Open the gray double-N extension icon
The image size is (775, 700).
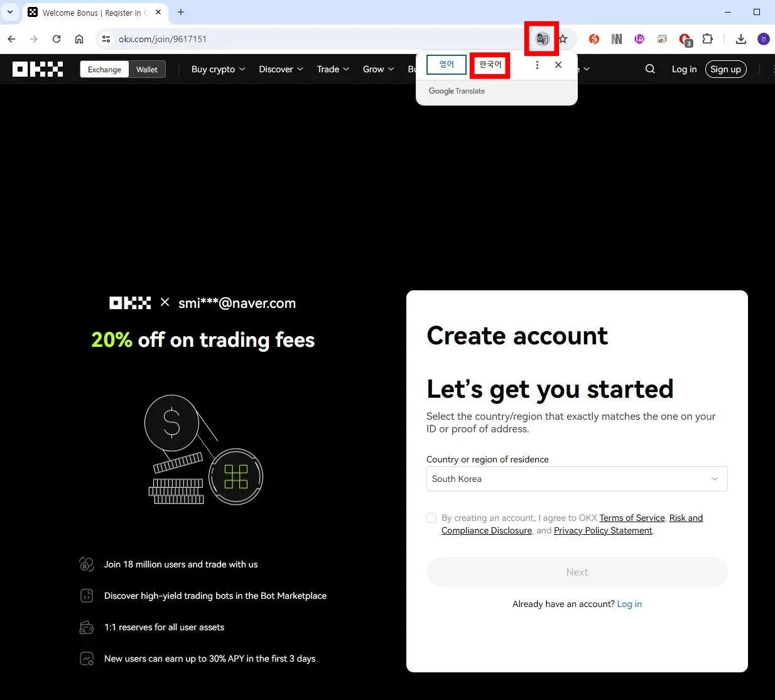coord(617,39)
